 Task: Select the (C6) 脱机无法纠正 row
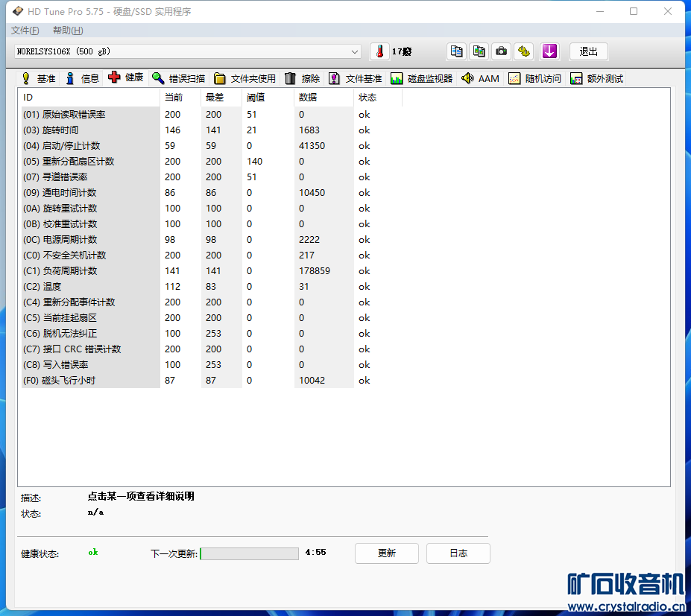(x=212, y=333)
